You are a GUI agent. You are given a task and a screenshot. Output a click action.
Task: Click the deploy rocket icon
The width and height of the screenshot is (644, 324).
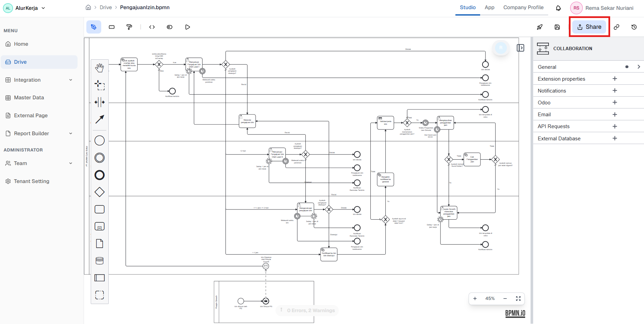[540, 27]
